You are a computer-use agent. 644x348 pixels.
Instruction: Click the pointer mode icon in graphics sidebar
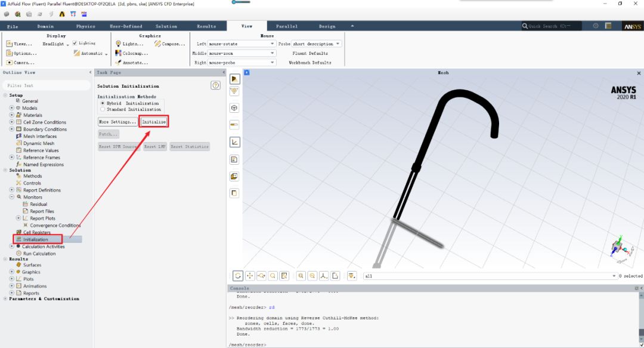pyautogui.click(x=234, y=79)
